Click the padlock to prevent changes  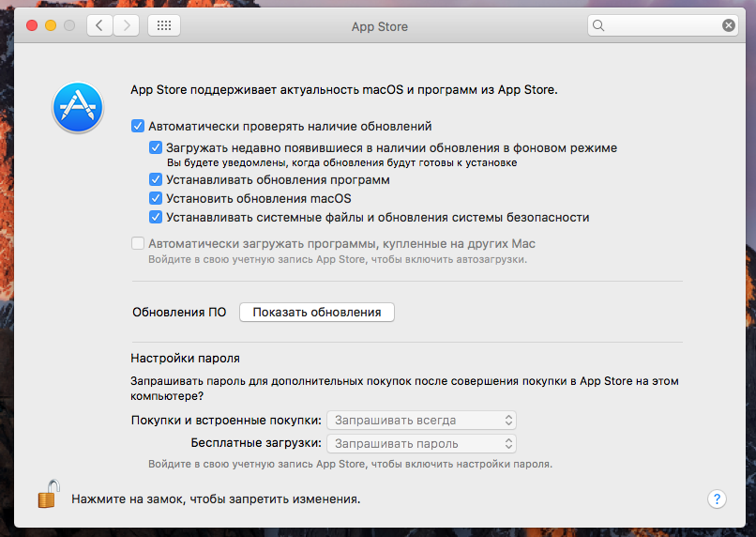click(x=48, y=494)
